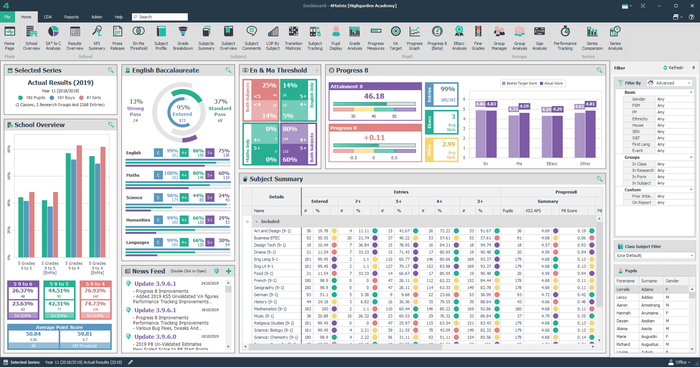This screenshot has height=368, width=700.
Task: Switch to the Admin ribbon tab
Action: pos(96,17)
